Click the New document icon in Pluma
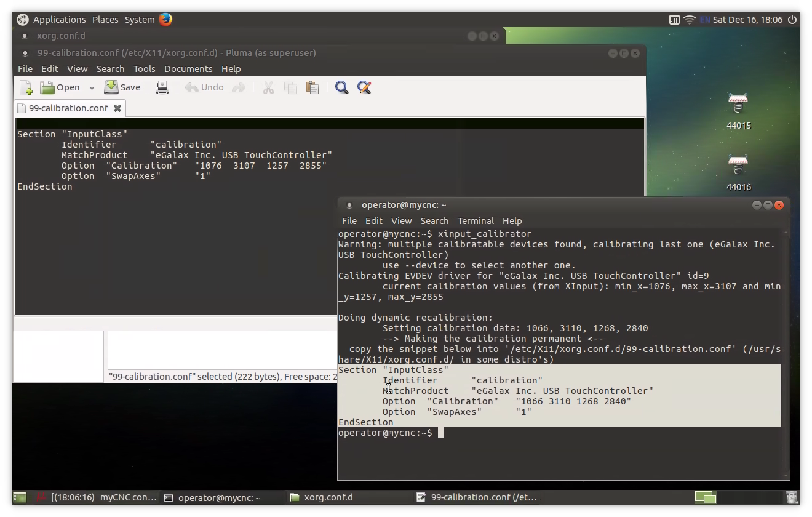Screen dimensions: 812x517 tap(26, 87)
